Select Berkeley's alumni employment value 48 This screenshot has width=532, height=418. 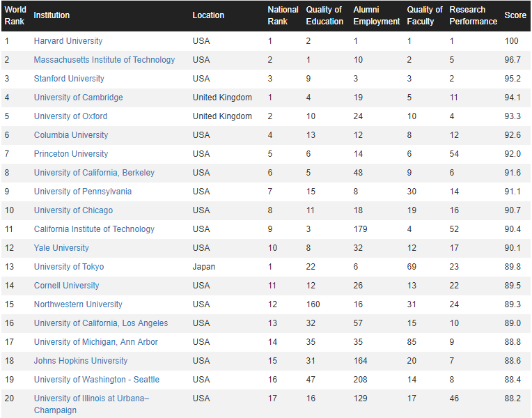coord(358,173)
